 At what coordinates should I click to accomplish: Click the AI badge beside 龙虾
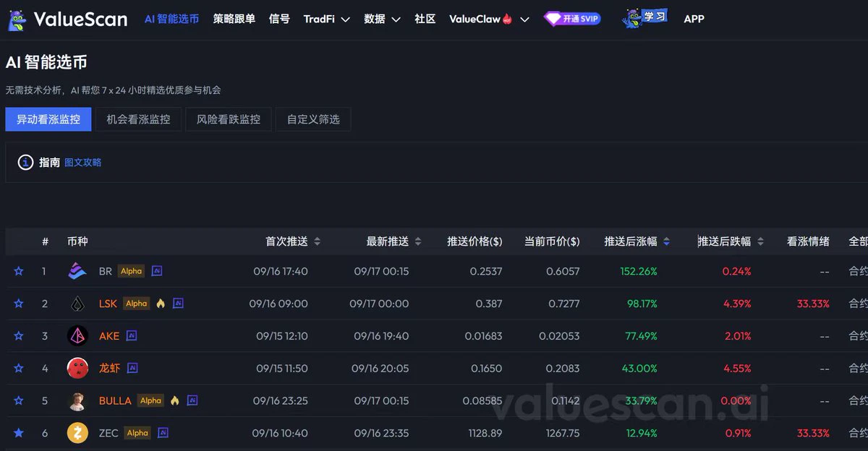(132, 369)
